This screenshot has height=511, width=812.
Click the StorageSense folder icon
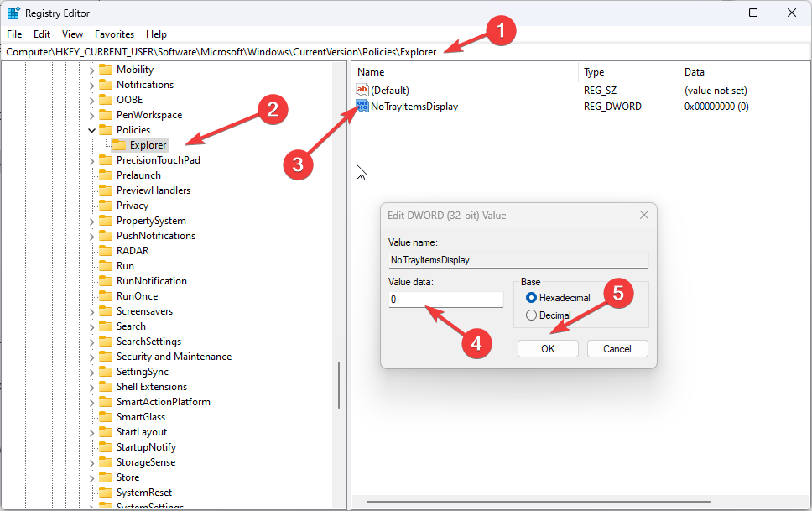pos(106,462)
